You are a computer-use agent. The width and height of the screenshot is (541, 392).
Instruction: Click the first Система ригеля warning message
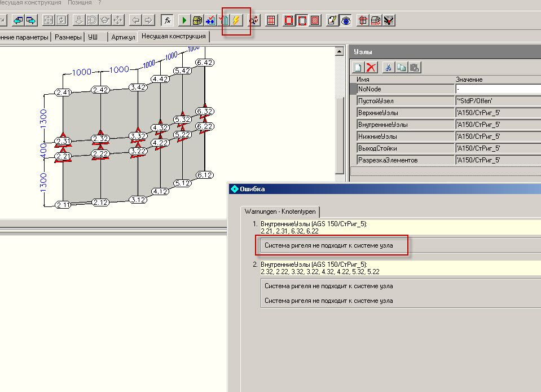click(328, 245)
